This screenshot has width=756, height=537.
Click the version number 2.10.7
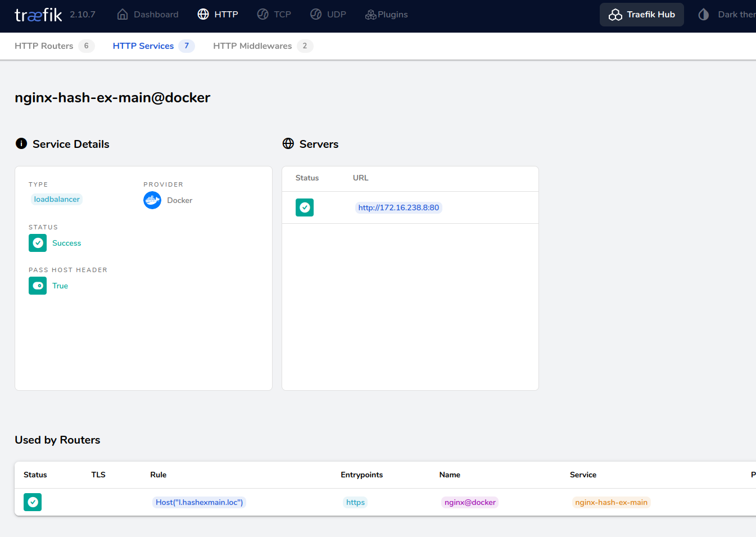(83, 15)
